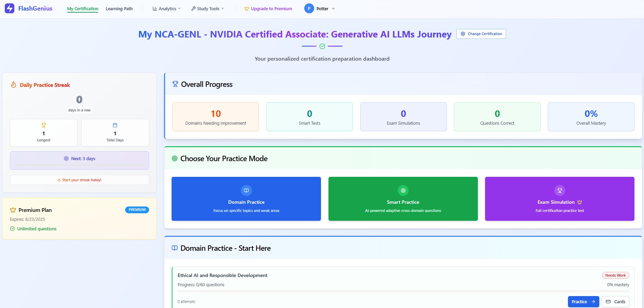Click the 'Expires: 8/23/2025' text

coord(27,219)
